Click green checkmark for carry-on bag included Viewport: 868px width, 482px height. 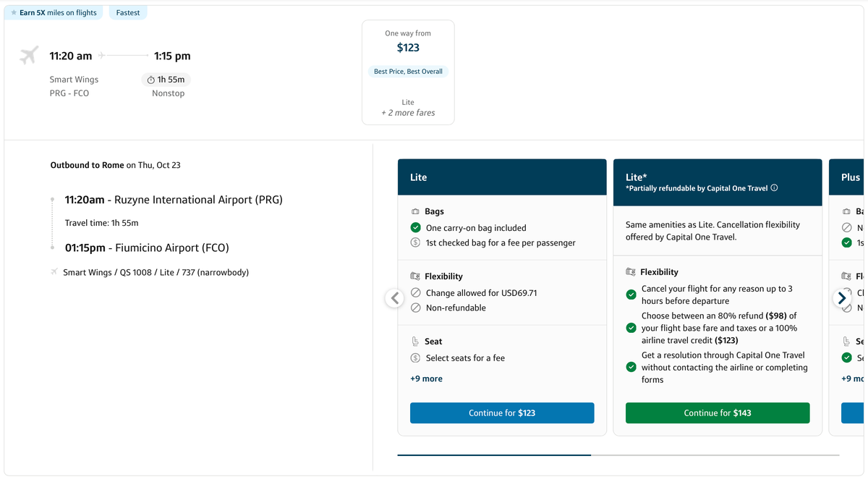click(415, 228)
